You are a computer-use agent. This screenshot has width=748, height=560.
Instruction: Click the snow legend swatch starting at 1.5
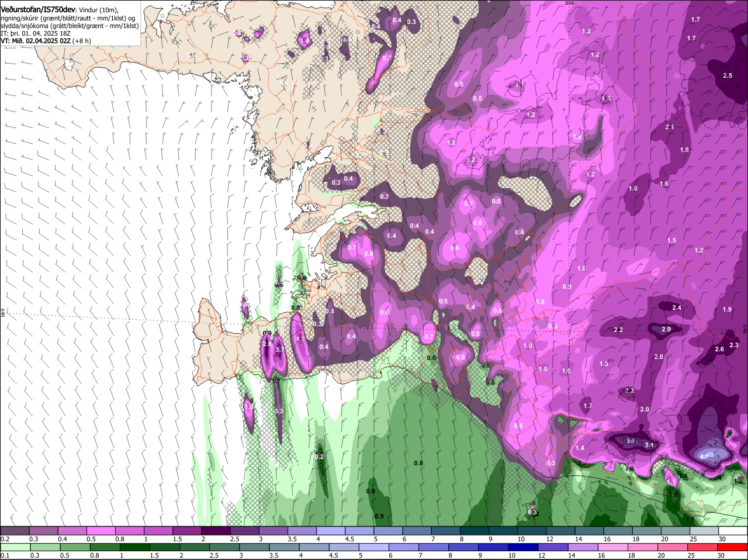pos(186,531)
